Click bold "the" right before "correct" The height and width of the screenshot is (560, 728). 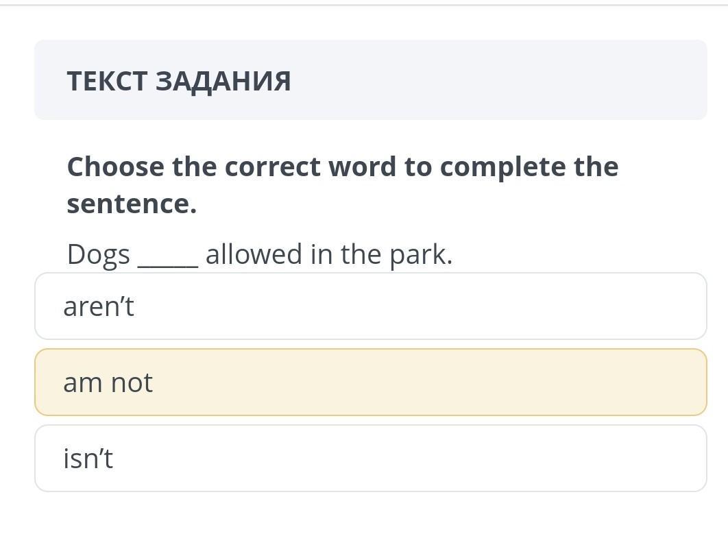195,167
